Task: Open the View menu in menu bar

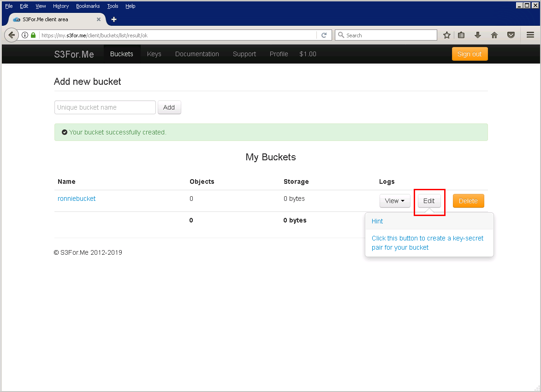Action: pos(41,6)
